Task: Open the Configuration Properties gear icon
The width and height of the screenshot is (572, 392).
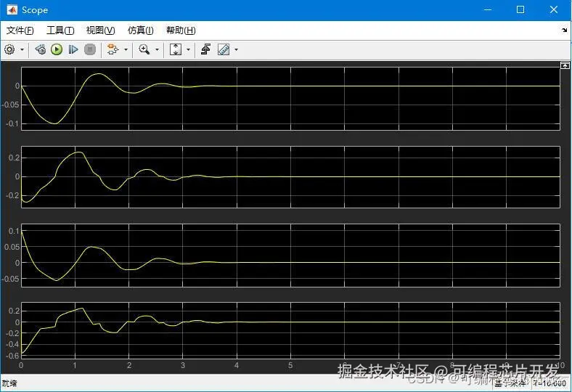Action: tap(9, 49)
